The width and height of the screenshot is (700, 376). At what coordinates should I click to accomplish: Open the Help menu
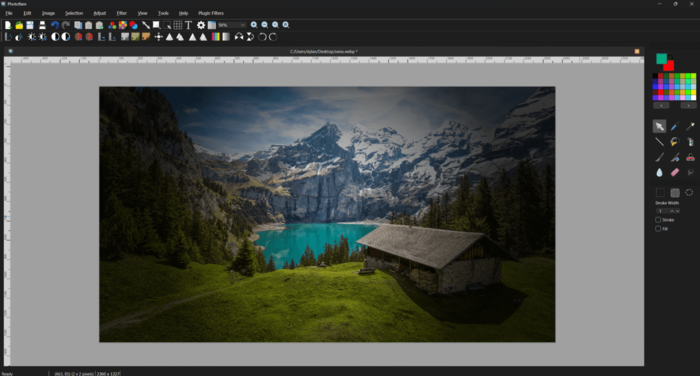click(183, 13)
